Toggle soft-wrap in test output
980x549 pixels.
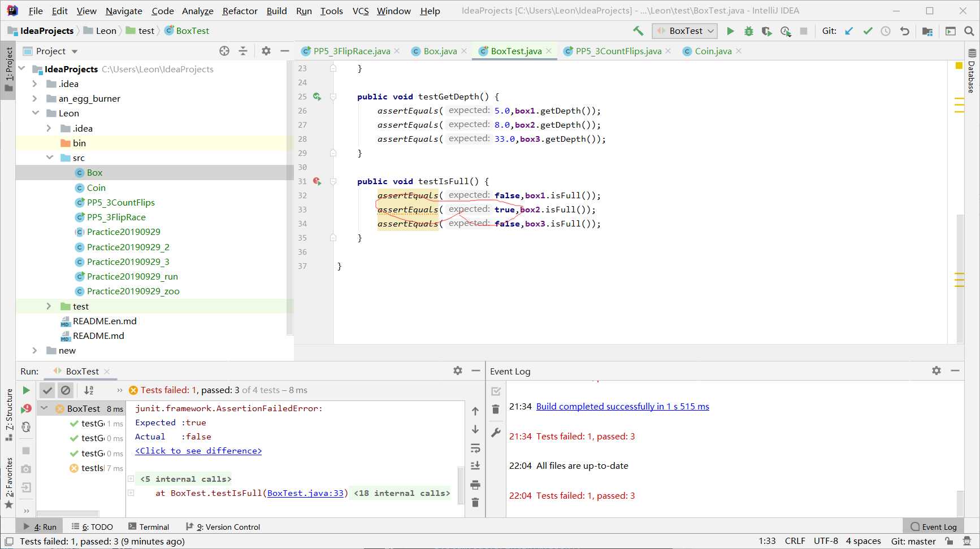pyautogui.click(x=475, y=448)
